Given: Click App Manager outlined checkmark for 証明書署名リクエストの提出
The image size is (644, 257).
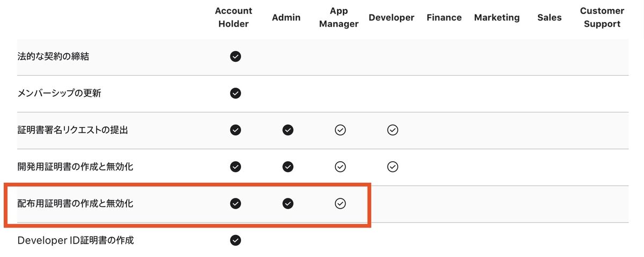Looking at the screenshot, I should pyautogui.click(x=340, y=130).
